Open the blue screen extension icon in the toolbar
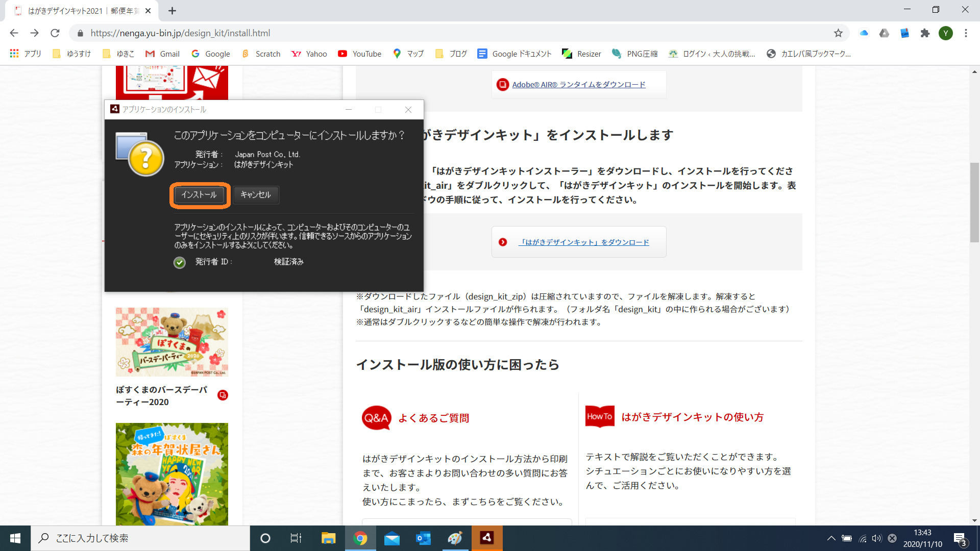The height and width of the screenshot is (551, 980). [x=904, y=33]
